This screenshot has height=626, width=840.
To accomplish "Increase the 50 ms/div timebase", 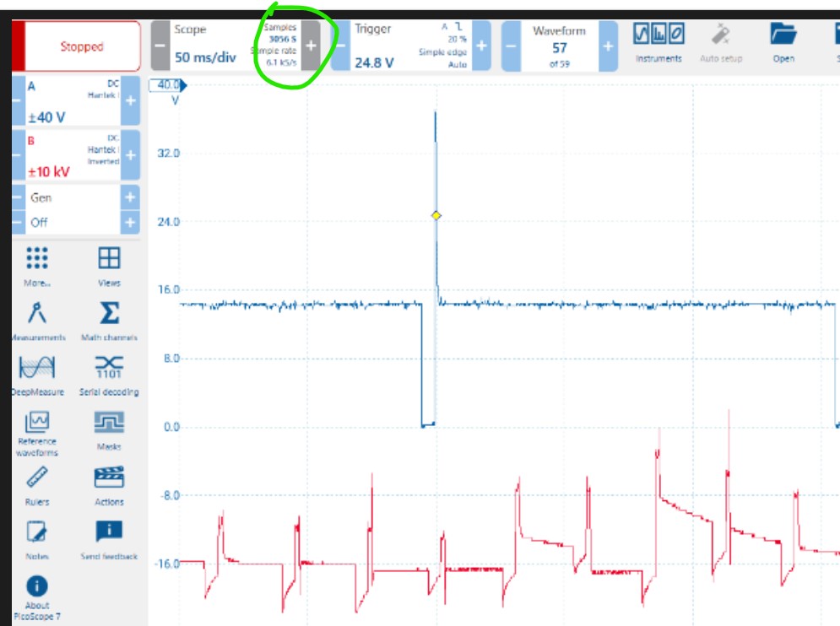I will click(x=311, y=46).
